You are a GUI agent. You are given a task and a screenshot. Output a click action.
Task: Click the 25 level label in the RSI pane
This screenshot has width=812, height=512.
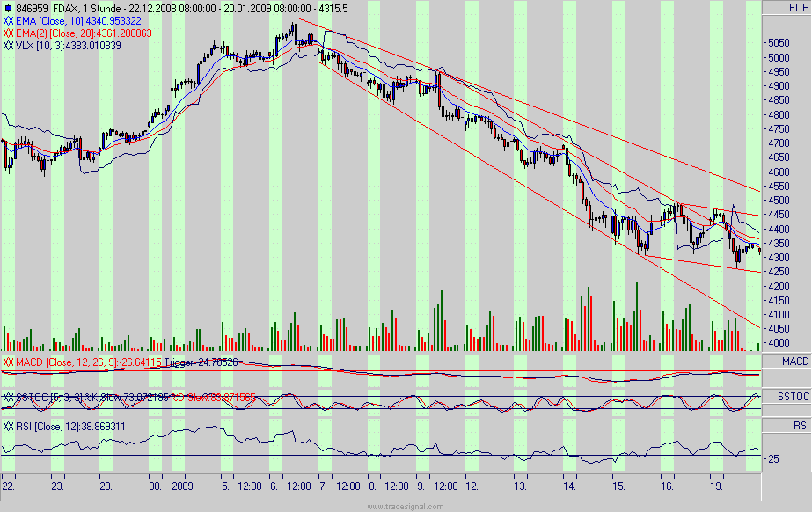click(772, 458)
